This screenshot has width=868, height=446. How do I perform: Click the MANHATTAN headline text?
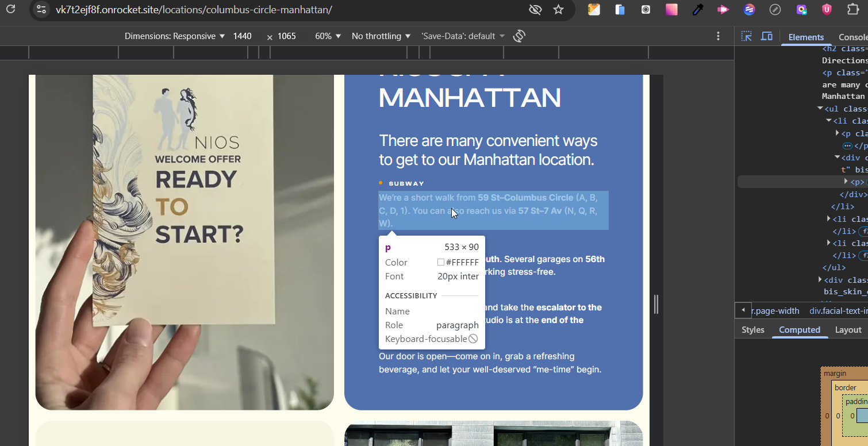click(470, 98)
